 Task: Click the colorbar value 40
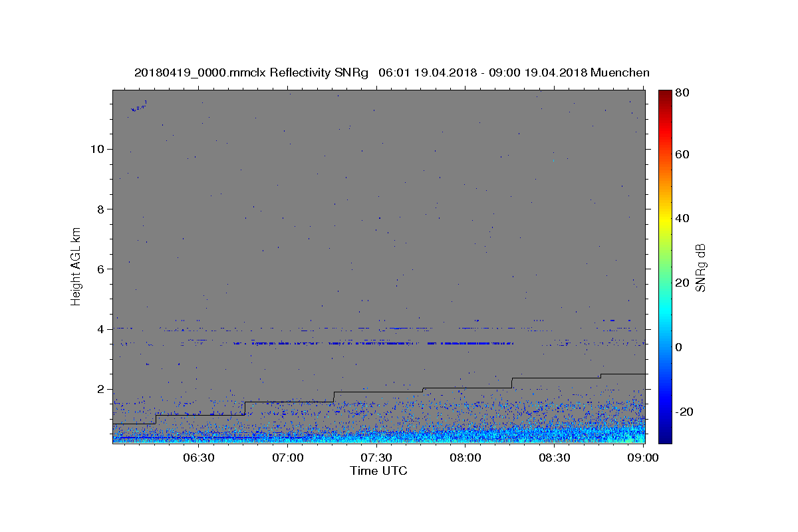684,218
